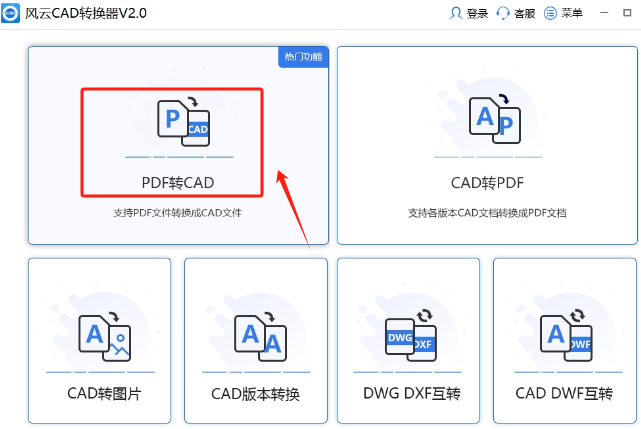Click the CAD转PDF conversion icon
641x429 pixels.
(x=495, y=119)
